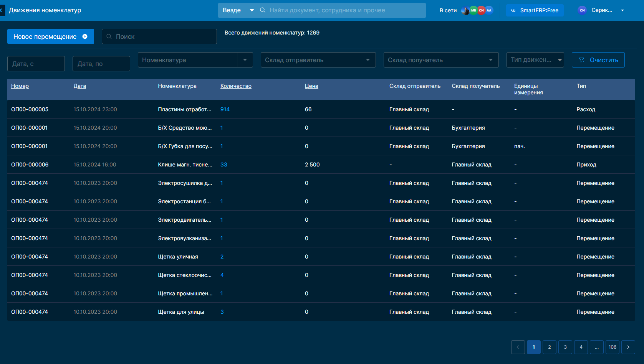Image resolution: width=644 pixels, height=364 pixels.
Task: Click the AA online user avatar
Action: click(489, 10)
